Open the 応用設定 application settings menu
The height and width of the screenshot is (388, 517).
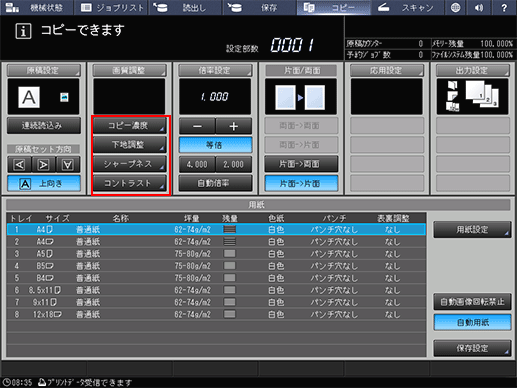click(387, 70)
